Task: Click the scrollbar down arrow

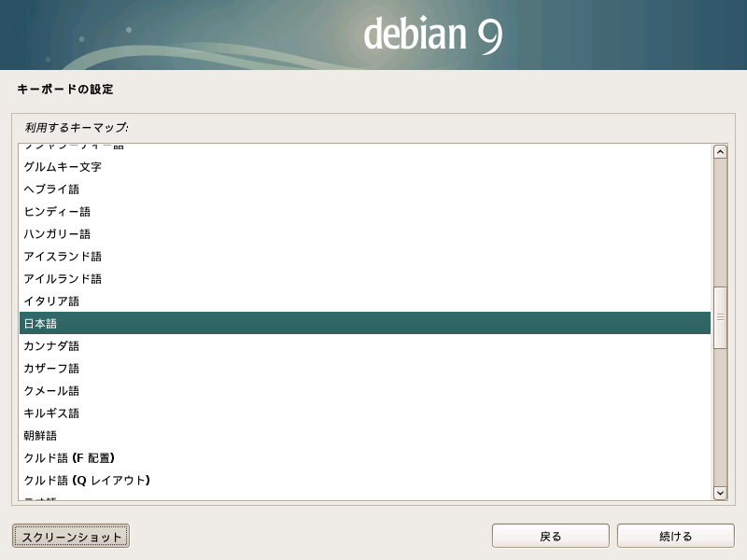Action: coord(720,492)
